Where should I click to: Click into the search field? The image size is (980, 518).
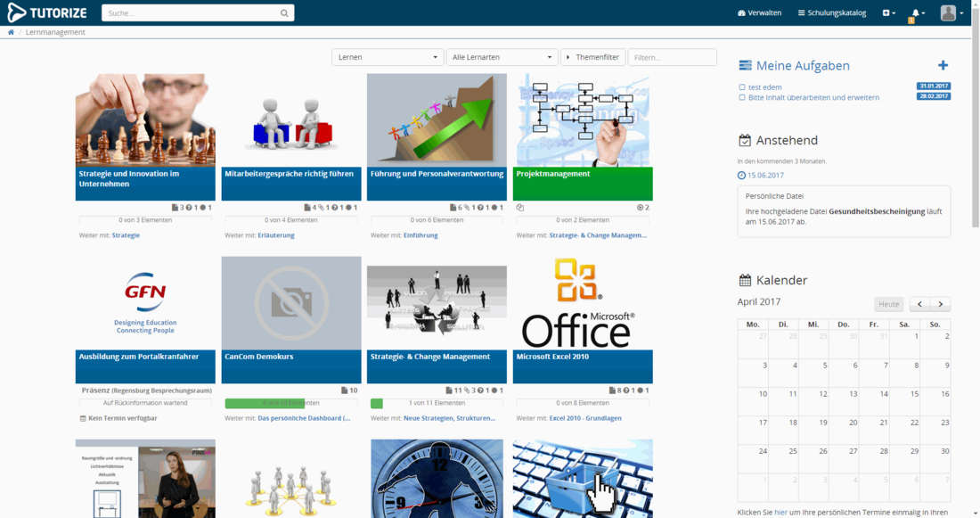pos(191,13)
